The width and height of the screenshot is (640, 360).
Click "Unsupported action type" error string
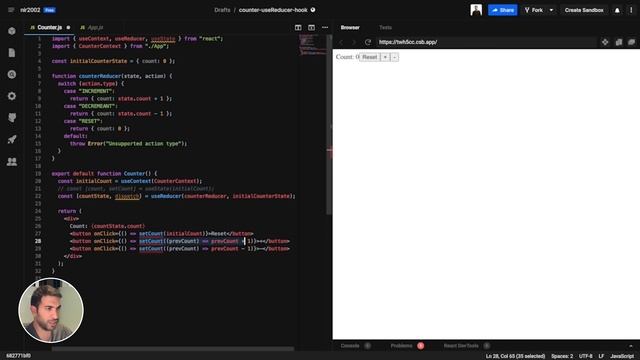click(x=142, y=144)
